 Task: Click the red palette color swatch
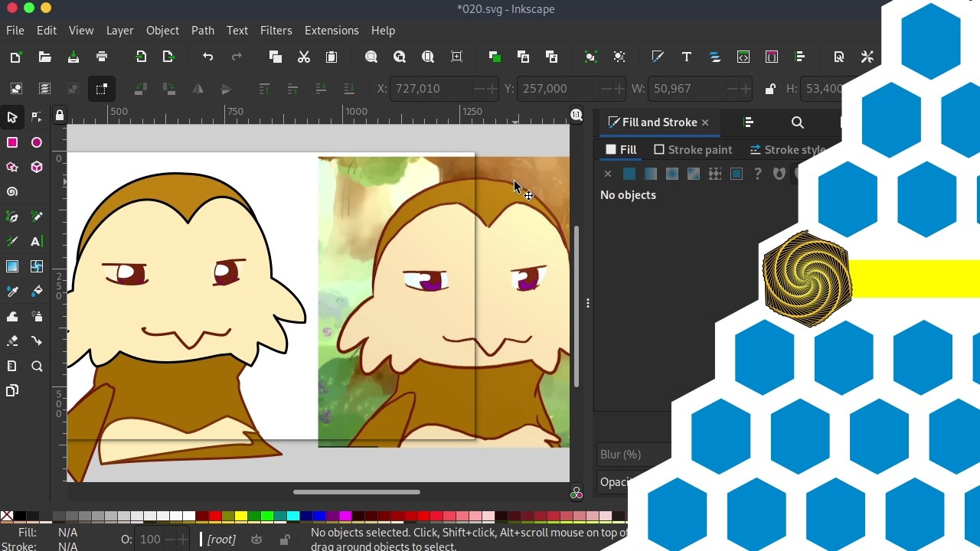click(215, 517)
